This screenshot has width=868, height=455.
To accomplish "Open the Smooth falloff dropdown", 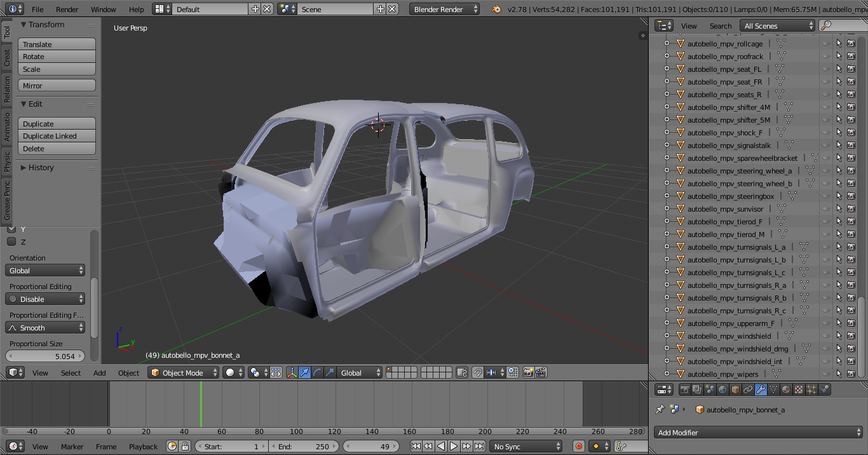I will tap(45, 328).
